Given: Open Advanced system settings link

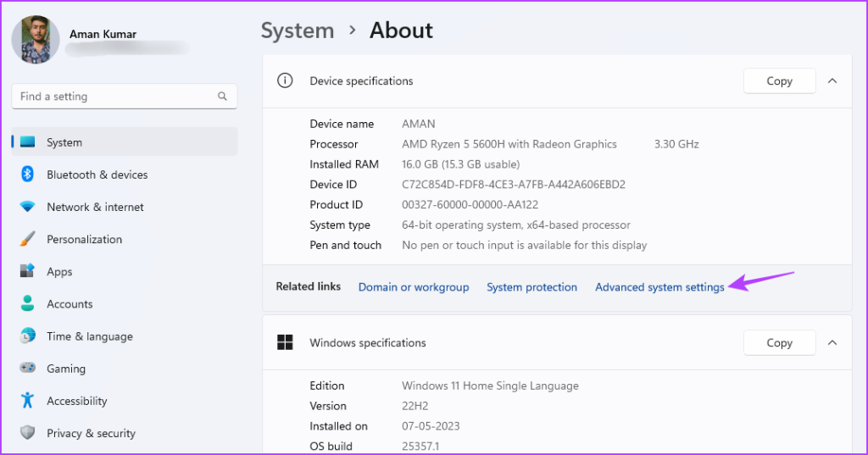Looking at the screenshot, I should tap(659, 287).
